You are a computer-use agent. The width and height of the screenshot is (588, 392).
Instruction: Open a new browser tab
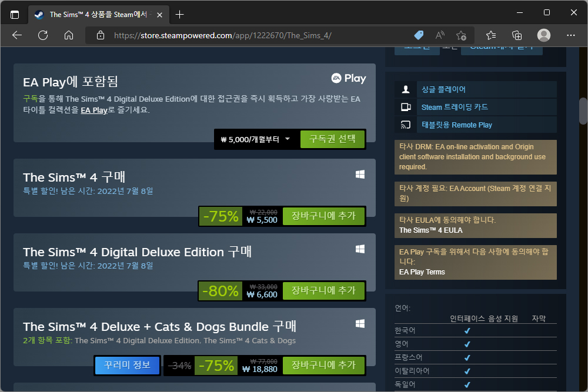(x=179, y=15)
